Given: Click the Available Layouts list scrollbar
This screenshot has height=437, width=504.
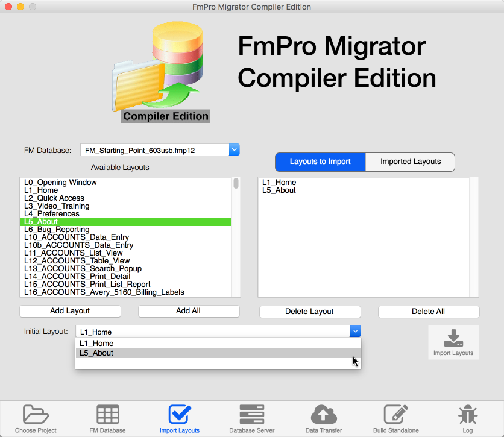Looking at the screenshot, I should pos(236,183).
